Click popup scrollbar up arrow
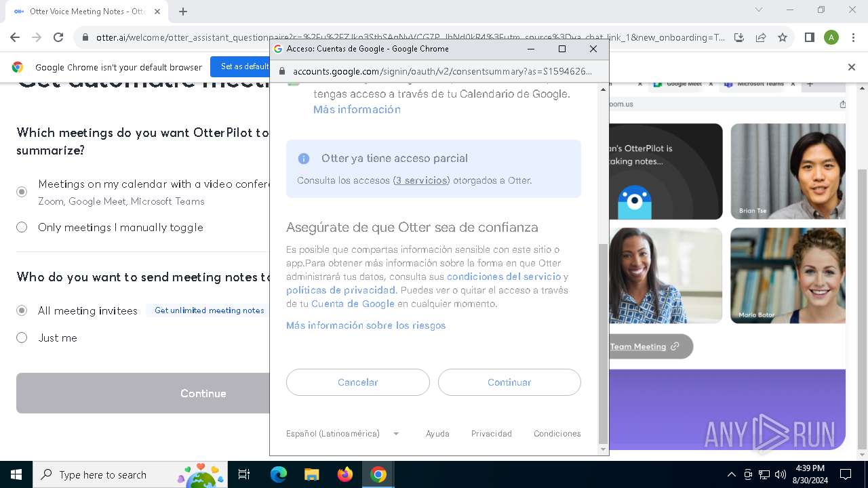Screen dimensions: 868x488 coord(604,88)
